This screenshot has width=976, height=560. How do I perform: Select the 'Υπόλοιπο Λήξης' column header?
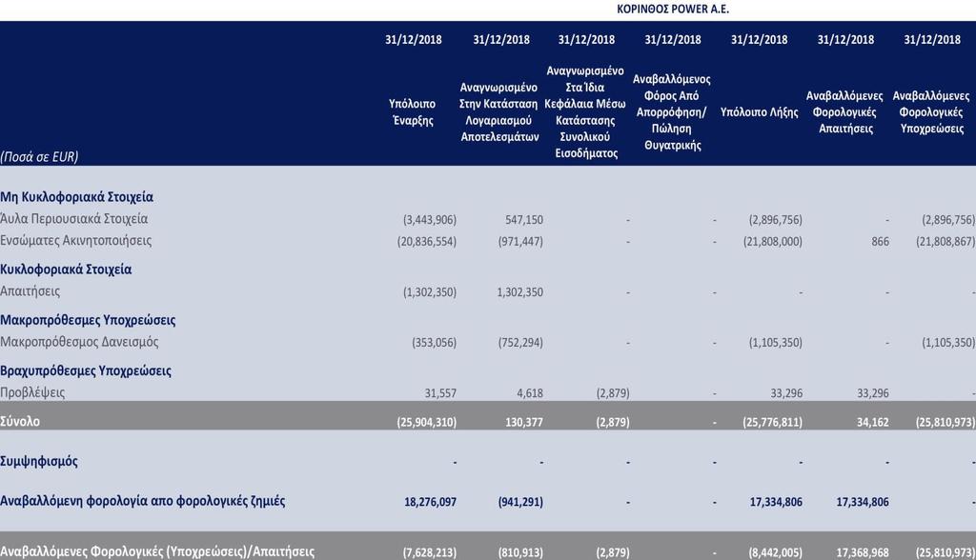tap(759, 112)
